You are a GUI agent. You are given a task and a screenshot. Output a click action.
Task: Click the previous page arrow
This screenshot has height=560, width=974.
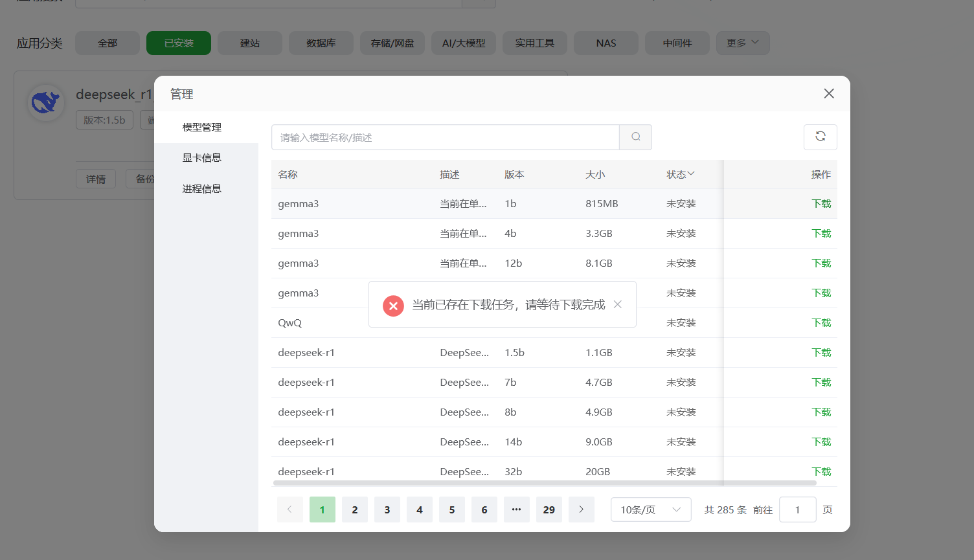[x=289, y=510]
